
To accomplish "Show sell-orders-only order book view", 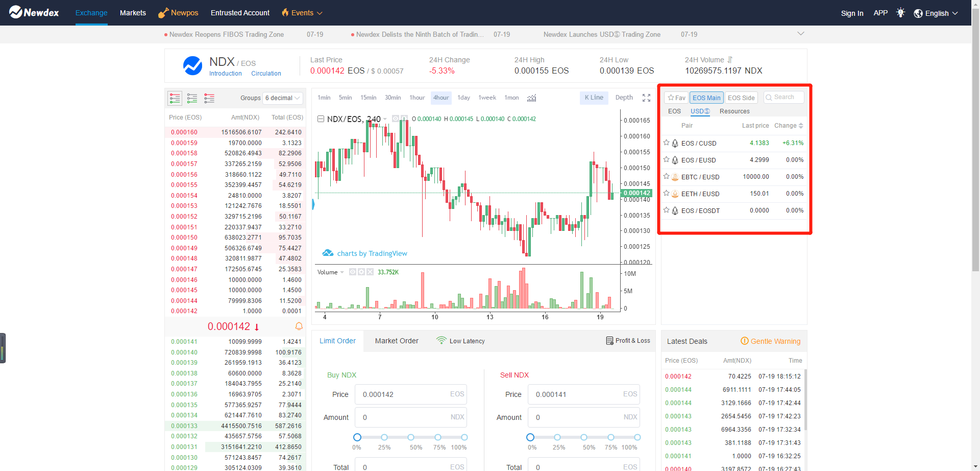I will point(209,98).
